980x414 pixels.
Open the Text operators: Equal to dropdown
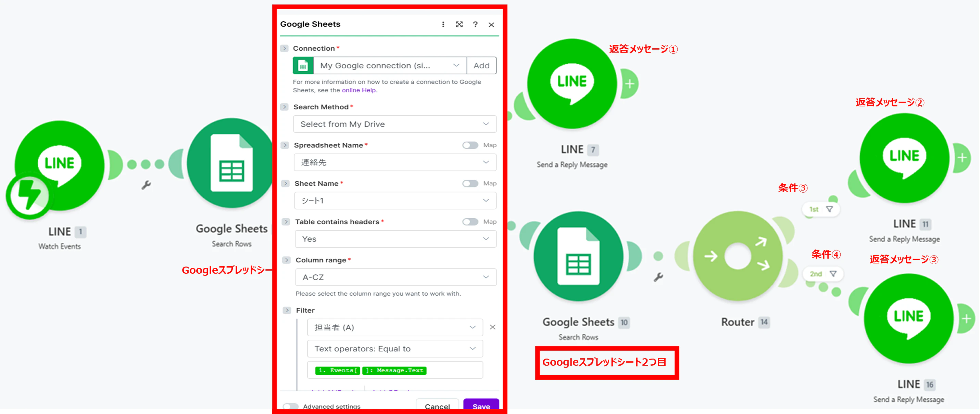[x=395, y=349]
